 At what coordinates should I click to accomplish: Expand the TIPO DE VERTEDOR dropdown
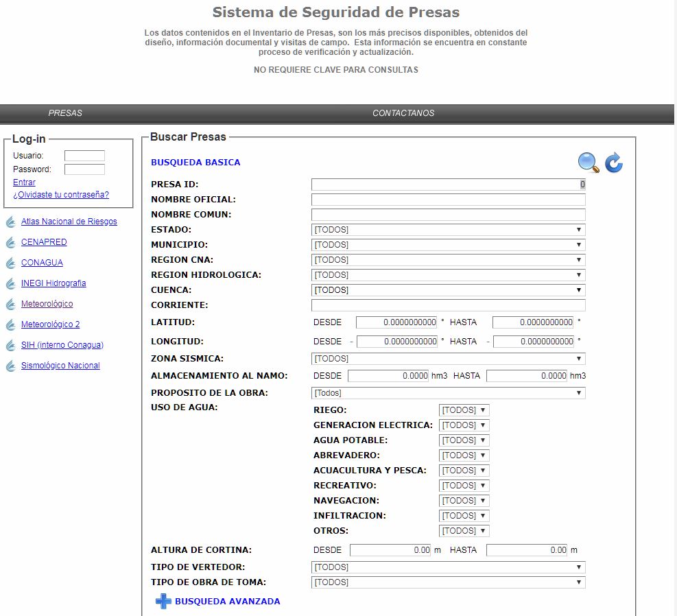580,567
